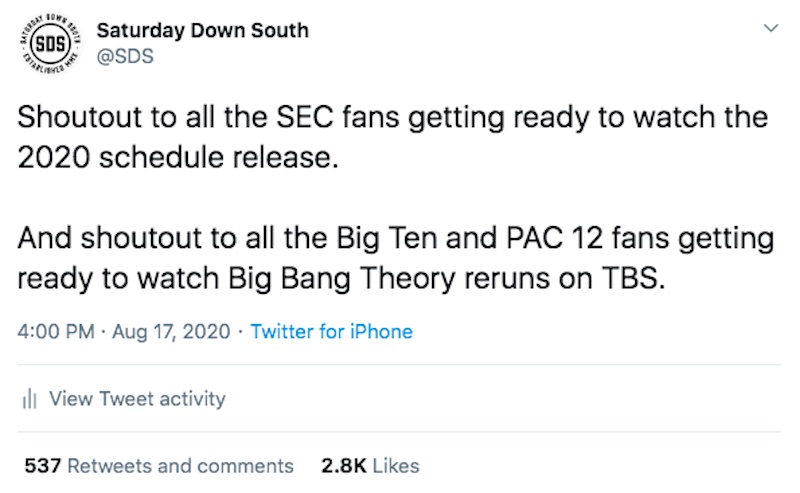Click the 4:00 PM timestamp
Image resolution: width=800 pixels, height=493 pixels.
click(x=56, y=332)
